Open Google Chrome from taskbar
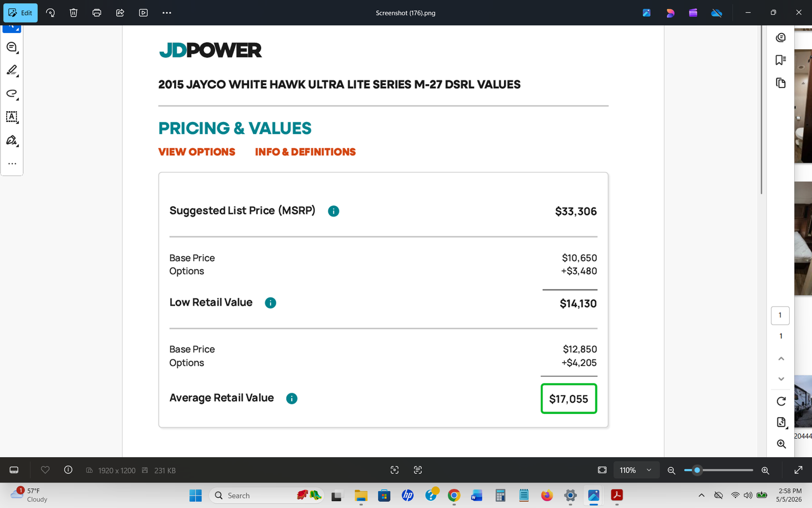 454,495
